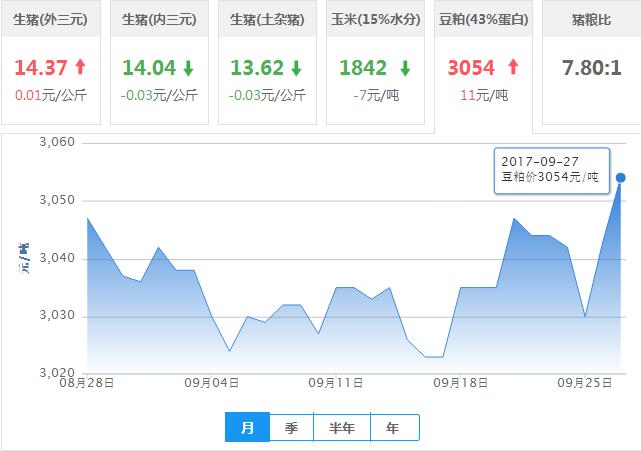Image resolution: width=641 pixels, height=451 pixels.
Task: Click the 14.04 price value
Action: (149, 68)
